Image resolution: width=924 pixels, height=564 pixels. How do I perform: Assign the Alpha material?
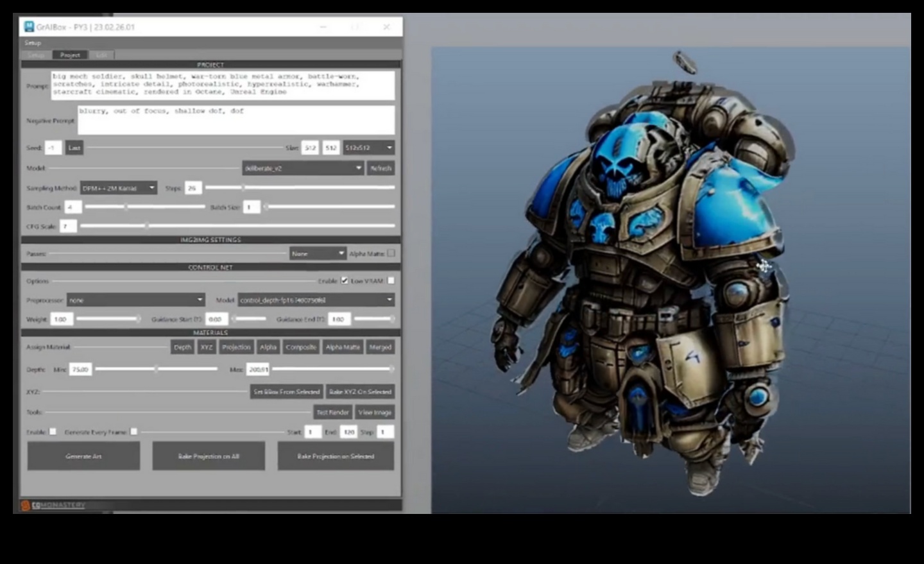pyautogui.click(x=268, y=346)
